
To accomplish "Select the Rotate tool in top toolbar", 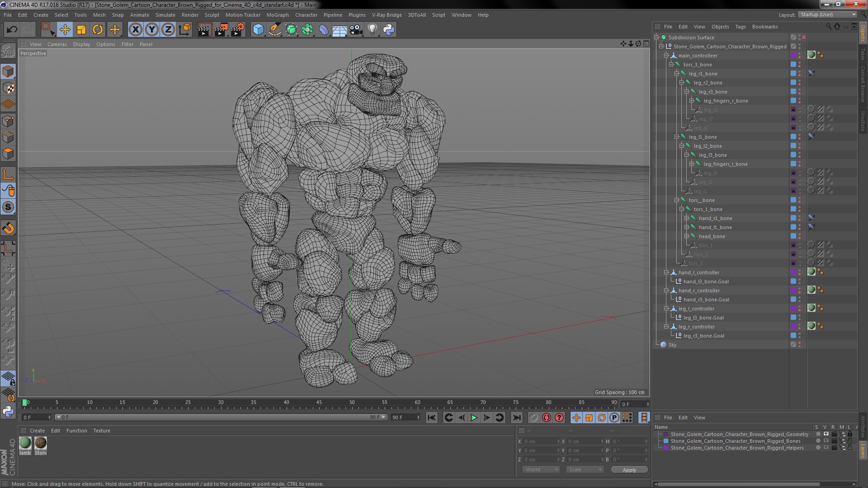I will point(98,30).
